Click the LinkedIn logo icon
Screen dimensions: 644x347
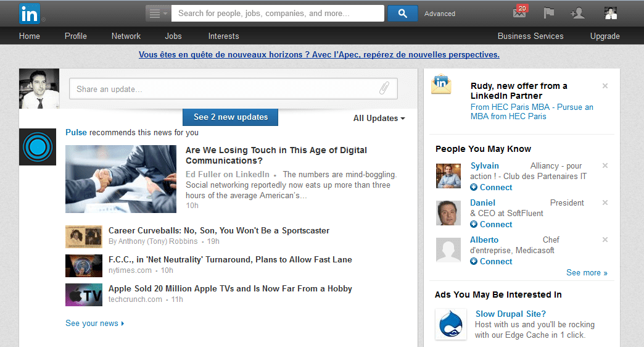[x=29, y=14]
